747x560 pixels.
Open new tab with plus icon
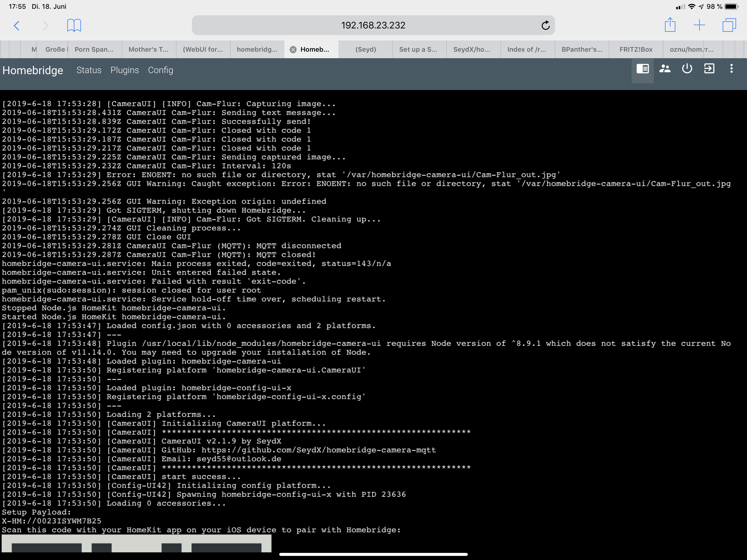699,25
